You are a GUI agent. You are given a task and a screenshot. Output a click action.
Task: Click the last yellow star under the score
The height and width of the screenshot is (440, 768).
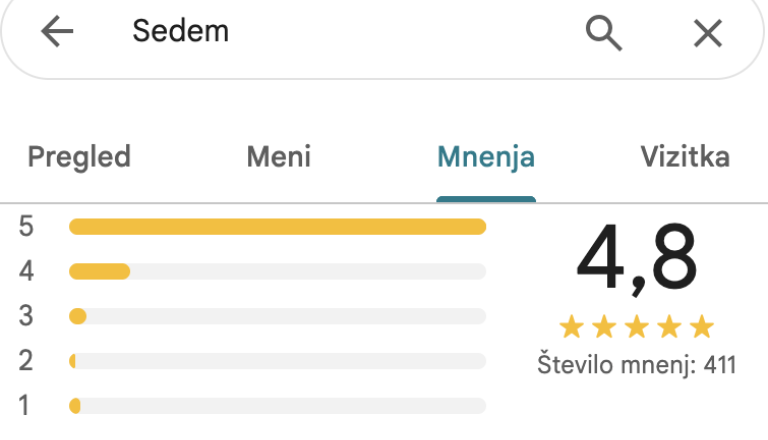(702, 327)
